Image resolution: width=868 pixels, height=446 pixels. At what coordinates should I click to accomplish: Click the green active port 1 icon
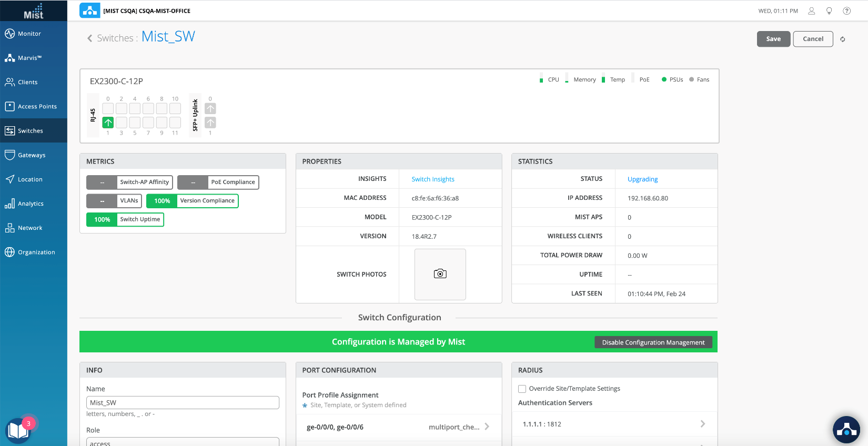(x=108, y=123)
